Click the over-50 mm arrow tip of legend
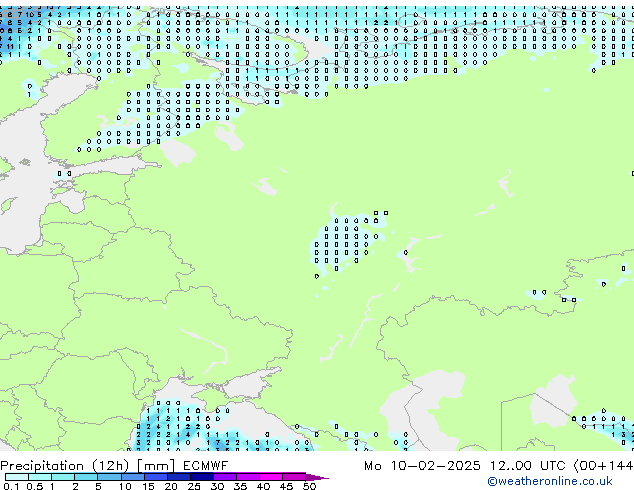634x490 pixels. [317, 478]
